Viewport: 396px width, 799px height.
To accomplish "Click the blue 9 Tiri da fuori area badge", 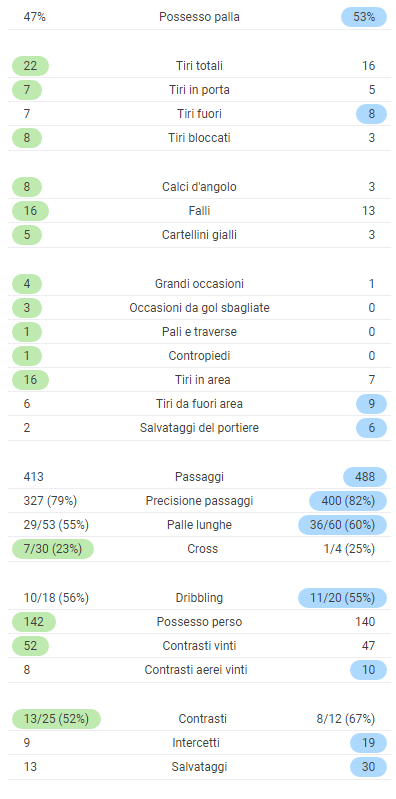I will (372, 404).
